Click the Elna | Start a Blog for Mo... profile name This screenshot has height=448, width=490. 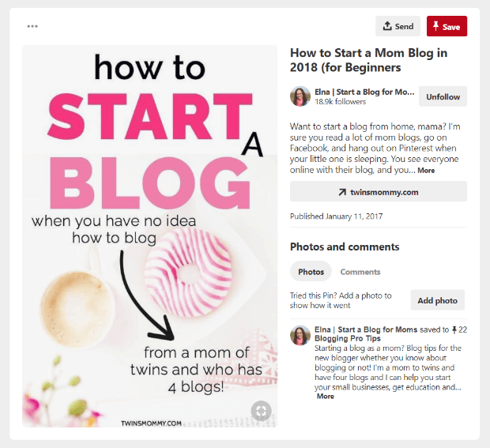[x=364, y=92]
